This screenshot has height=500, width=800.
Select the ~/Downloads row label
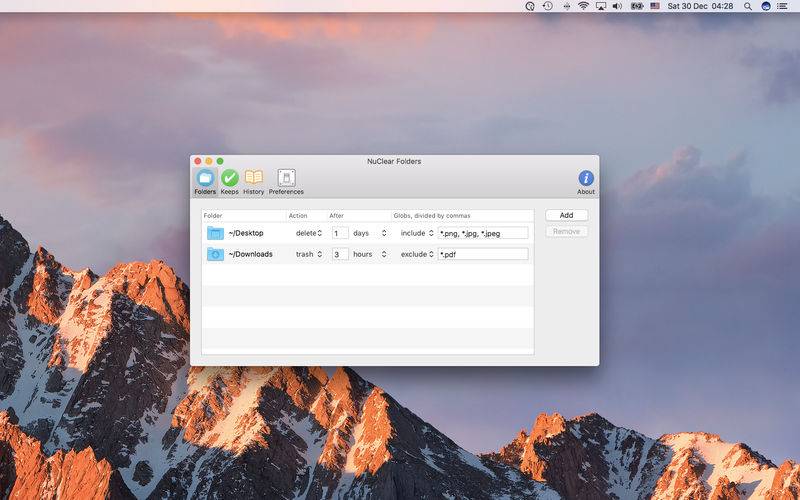(x=251, y=254)
